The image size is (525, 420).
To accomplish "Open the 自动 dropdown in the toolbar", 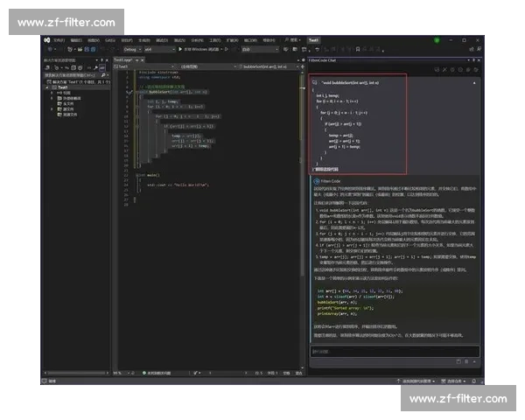I will [260, 49].
